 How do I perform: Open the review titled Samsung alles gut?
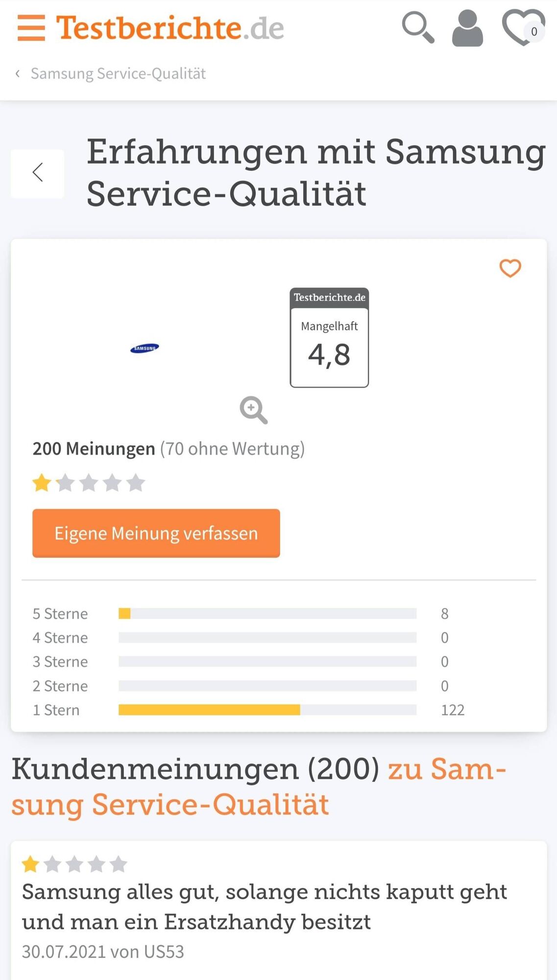click(265, 907)
